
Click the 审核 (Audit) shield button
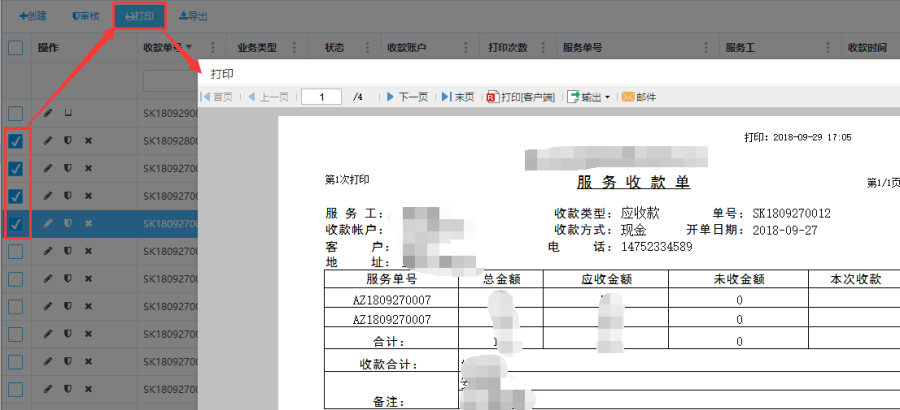pos(85,17)
